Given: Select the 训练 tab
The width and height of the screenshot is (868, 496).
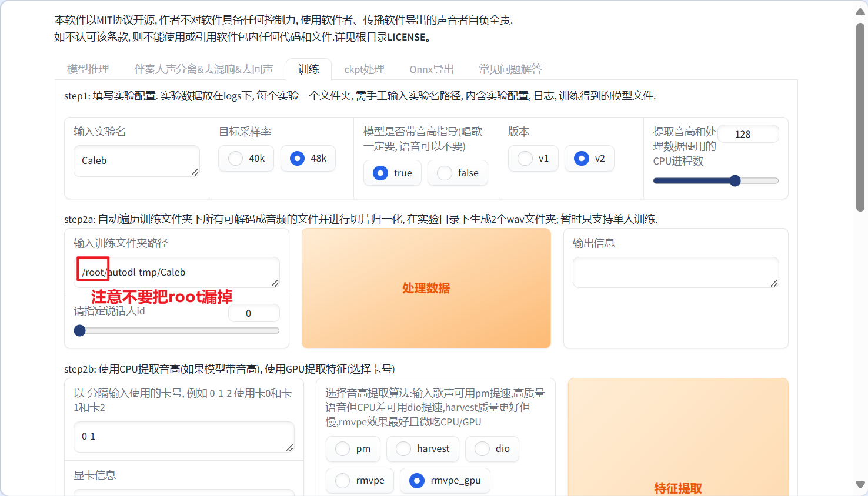Looking at the screenshot, I should pyautogui.click(x=309, y=69).
